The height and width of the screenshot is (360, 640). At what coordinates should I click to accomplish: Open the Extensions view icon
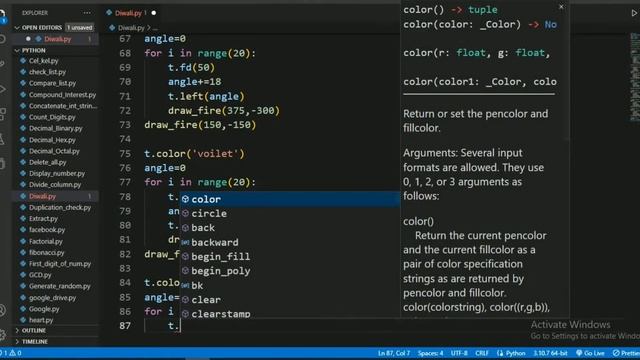tap(2, 114)
